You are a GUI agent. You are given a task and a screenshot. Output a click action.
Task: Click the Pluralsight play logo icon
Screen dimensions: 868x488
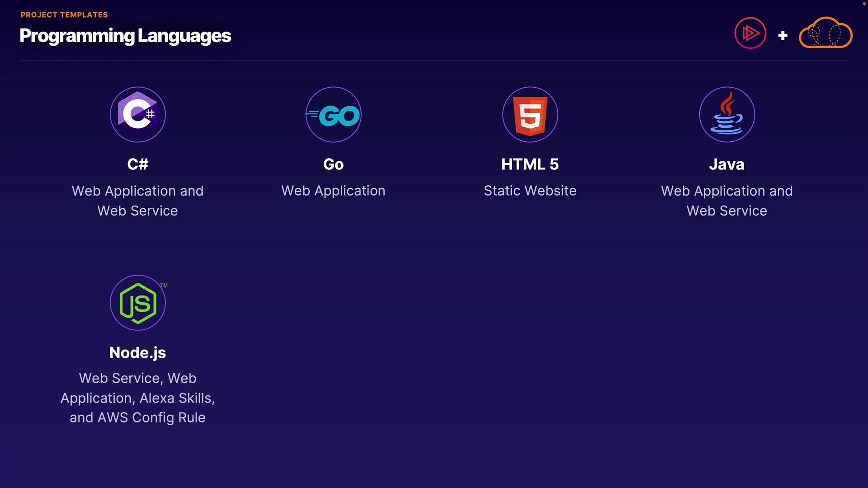tap(750, 33)
